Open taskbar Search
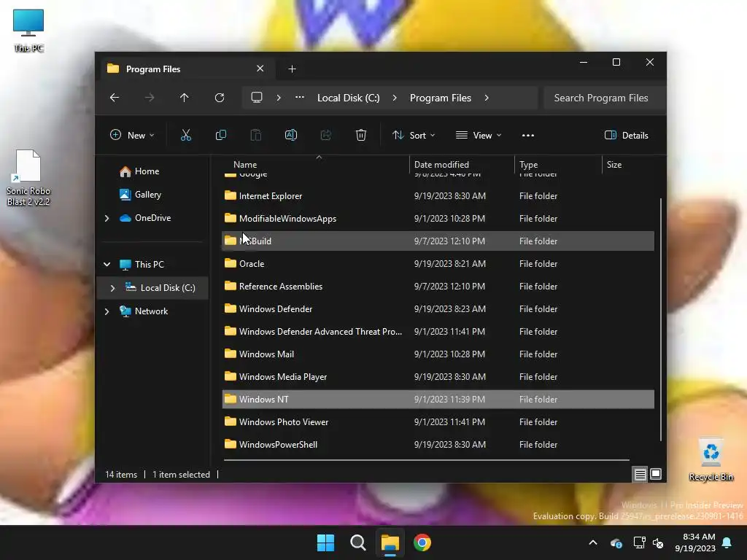This screenshot has height=560, width=747. coord(357,542)
